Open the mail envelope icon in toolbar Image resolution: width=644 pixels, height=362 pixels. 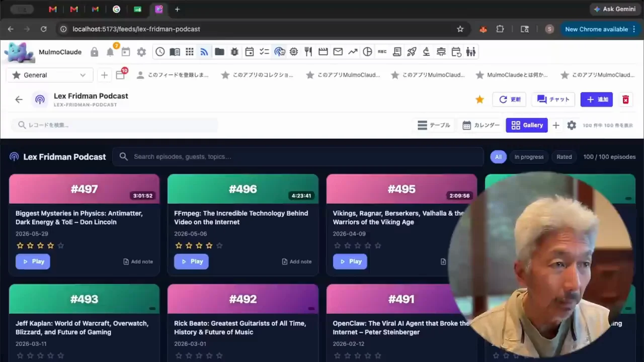pos(338,52)
